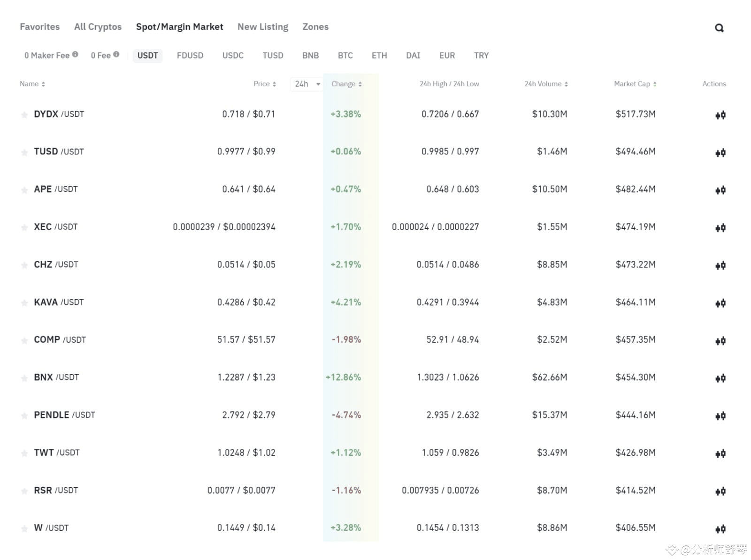The width and height of the screenshot is (751, 560).
Task: Favorite KAVA/USDT with its star
Action: click(24, 303)
